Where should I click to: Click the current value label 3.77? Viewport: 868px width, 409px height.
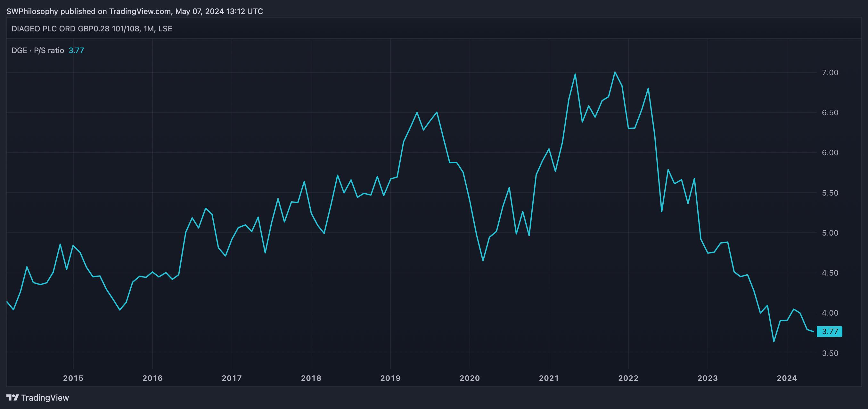point(829,331)
